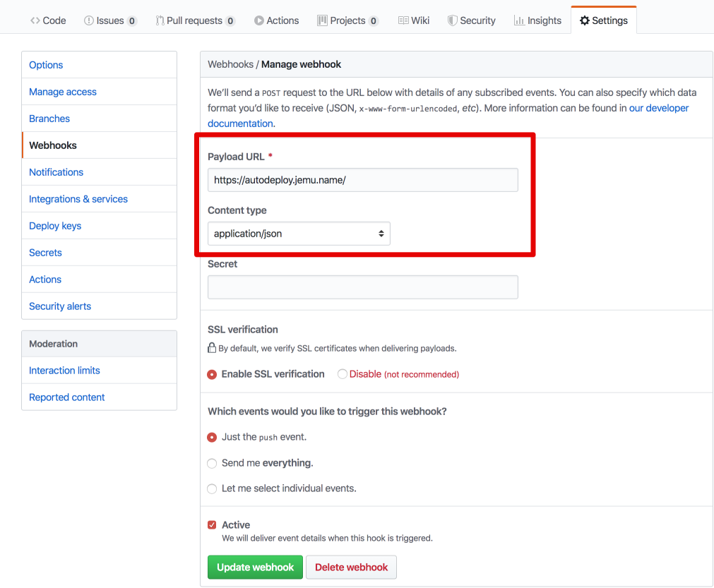Click inside the Payload URL field

[362, 179]
